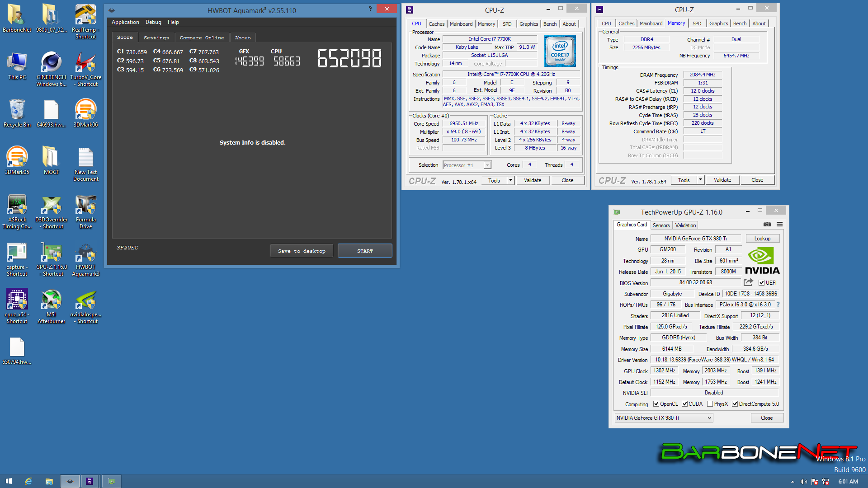The height and width of the screenshot is (488, 868).
Task: Click the Close button in GPU-Z
Action: point(767,418)
